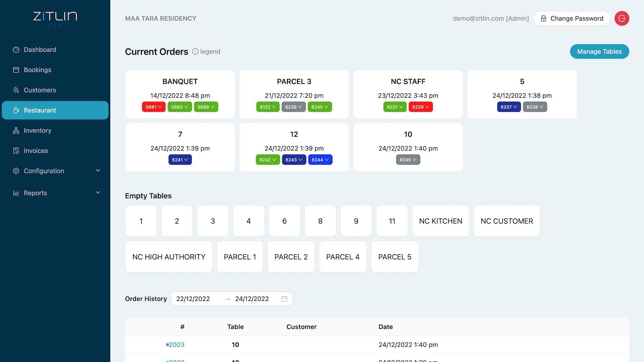The width and height of the screenshot is (644, 362).
Task: Click the legend info icon
Action: coord(195,51)
